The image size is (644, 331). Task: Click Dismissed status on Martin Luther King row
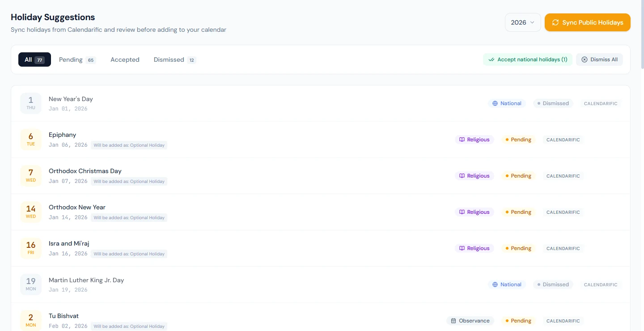tap(553, 284)
